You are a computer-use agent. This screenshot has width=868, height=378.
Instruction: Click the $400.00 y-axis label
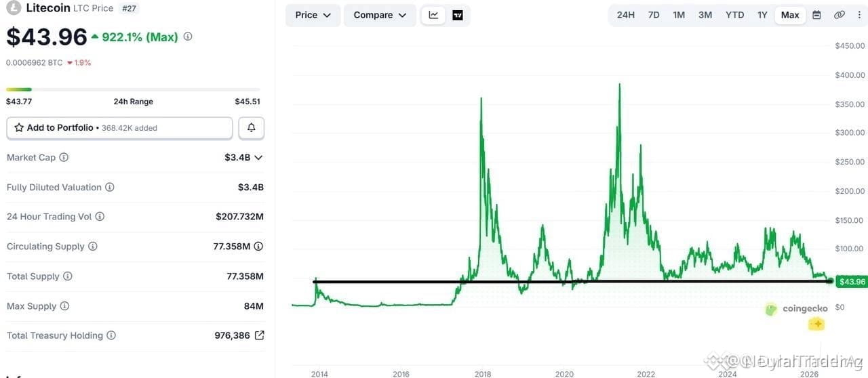coord(850,75)
